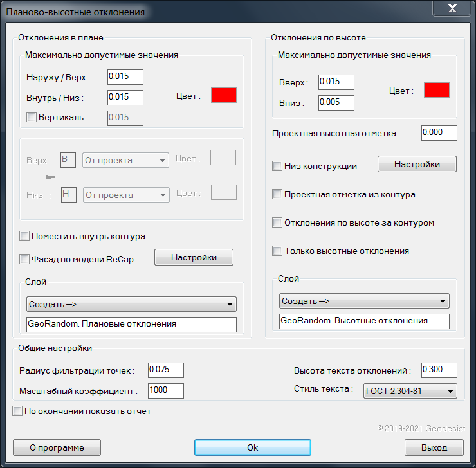Click red color swatch in Отклонения по высоте

tap(436, 90)
